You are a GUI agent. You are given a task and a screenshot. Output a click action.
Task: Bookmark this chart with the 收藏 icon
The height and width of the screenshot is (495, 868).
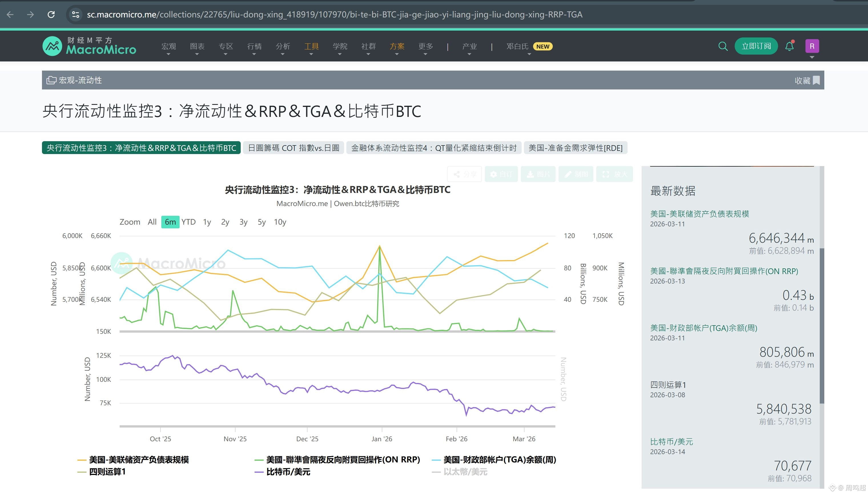[816, 80]
